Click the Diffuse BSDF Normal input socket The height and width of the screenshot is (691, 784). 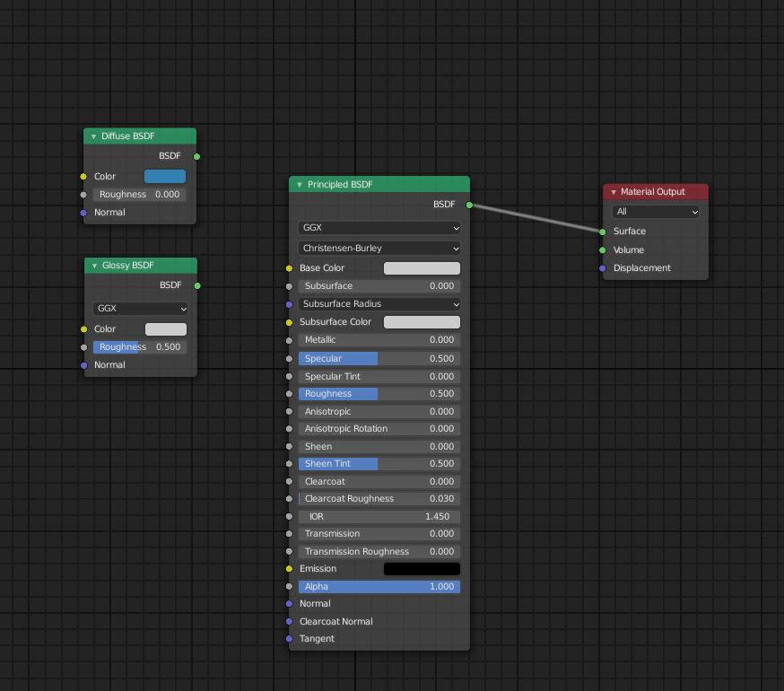tap(83, 213)
